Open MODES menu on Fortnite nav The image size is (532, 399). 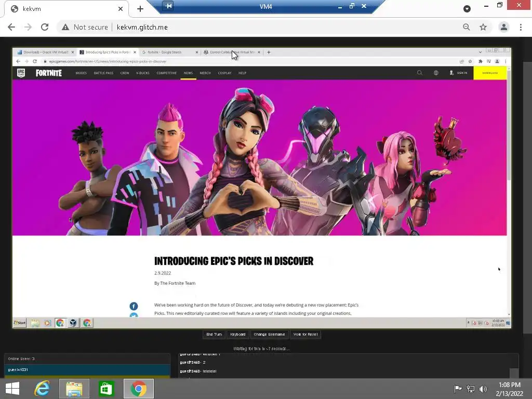pyautogui.click(x=81, y=73)
